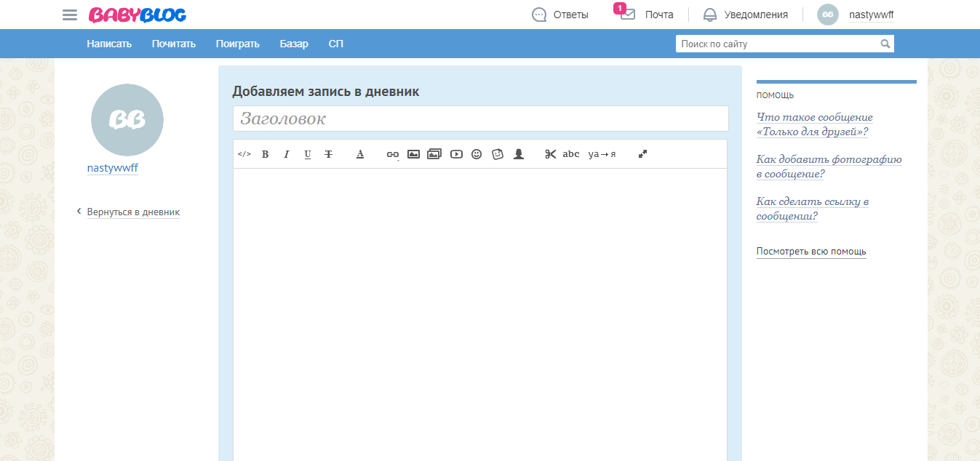Toggle bold formatting
This screenshot has width=980, height=461.
tap(265, 153)
